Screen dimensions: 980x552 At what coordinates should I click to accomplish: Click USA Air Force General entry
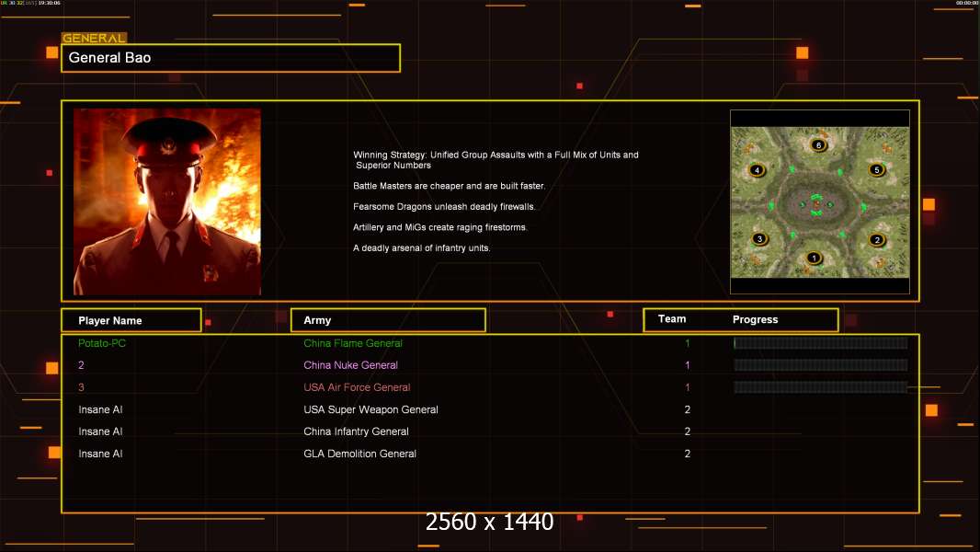(357, 387)
